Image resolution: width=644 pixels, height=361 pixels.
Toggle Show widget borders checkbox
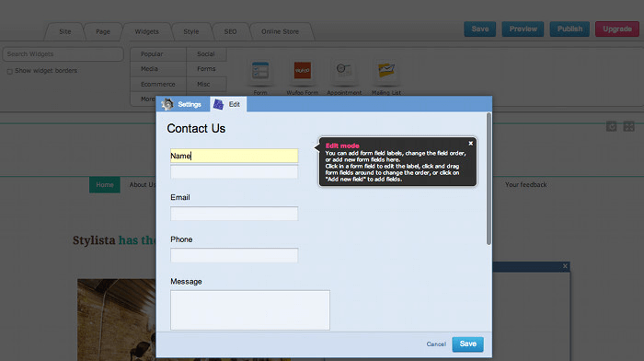pos(9,72)
